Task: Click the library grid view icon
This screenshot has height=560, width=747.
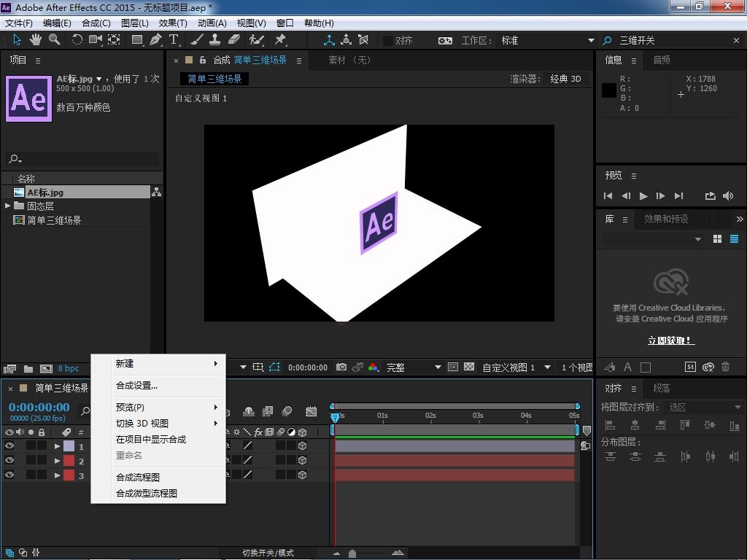Action: click(718, 239)
